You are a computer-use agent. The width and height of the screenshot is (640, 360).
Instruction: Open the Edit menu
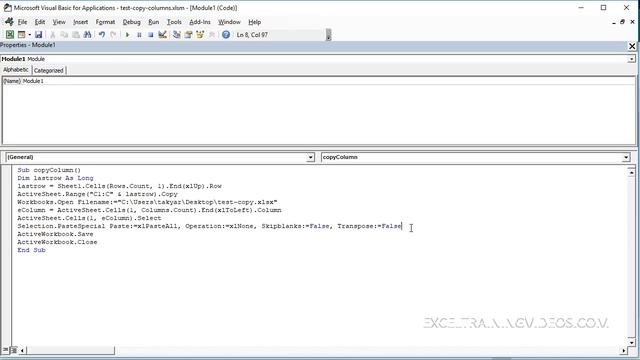pyautogui.click(x=40, y=22)
